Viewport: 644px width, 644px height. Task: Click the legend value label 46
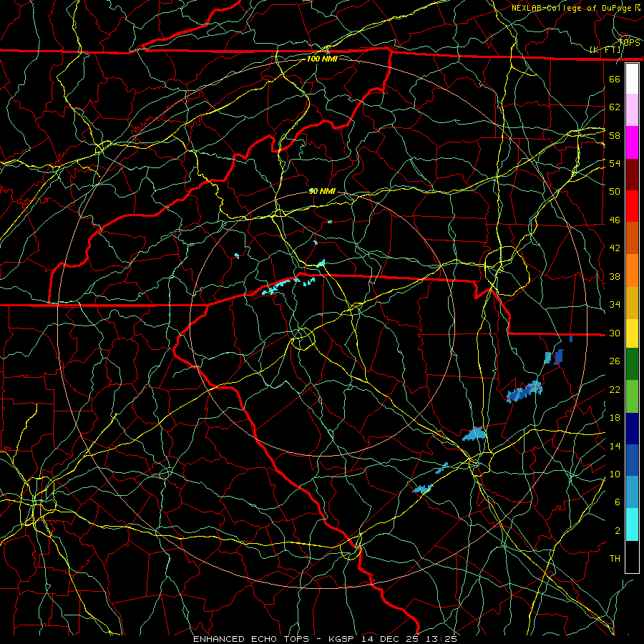(615, 220)
